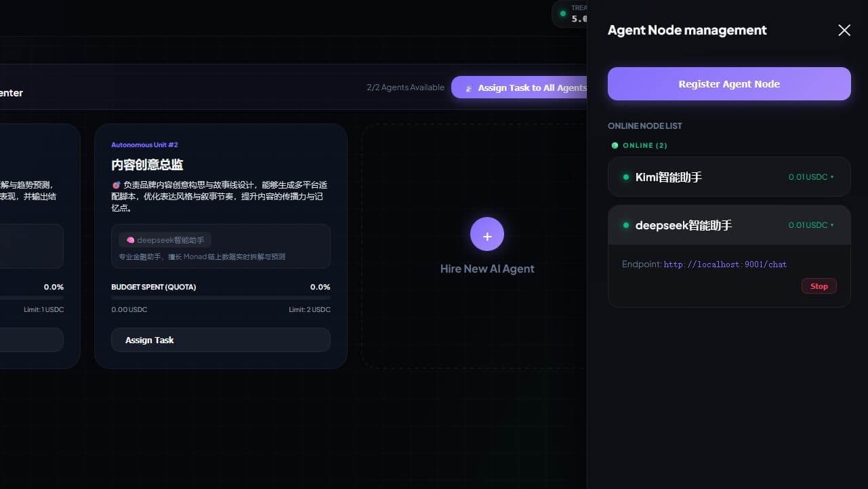This screenshot has width=868, height=489.
Task: Assign Task to the 内容创意总监 agent
Action: [x=220, y=340]
